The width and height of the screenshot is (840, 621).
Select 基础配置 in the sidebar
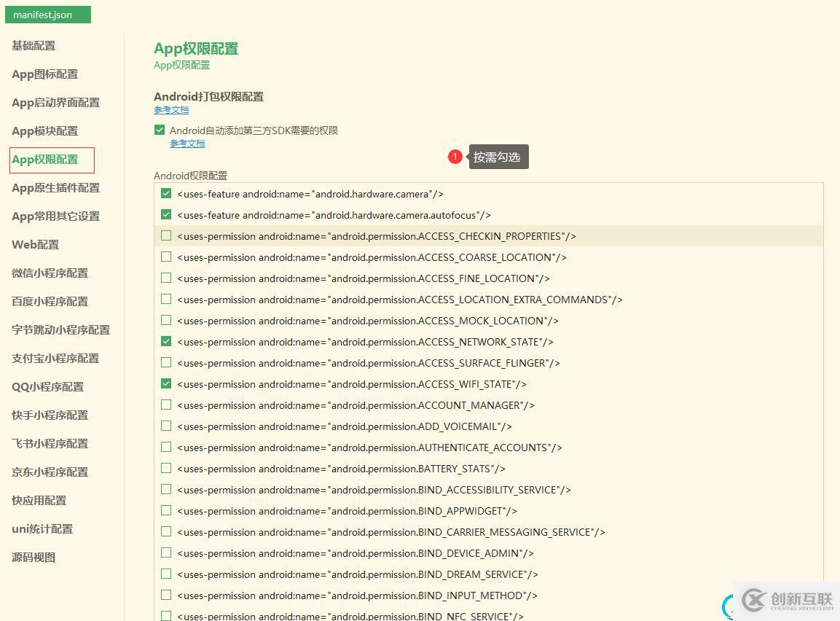(34, 46)
